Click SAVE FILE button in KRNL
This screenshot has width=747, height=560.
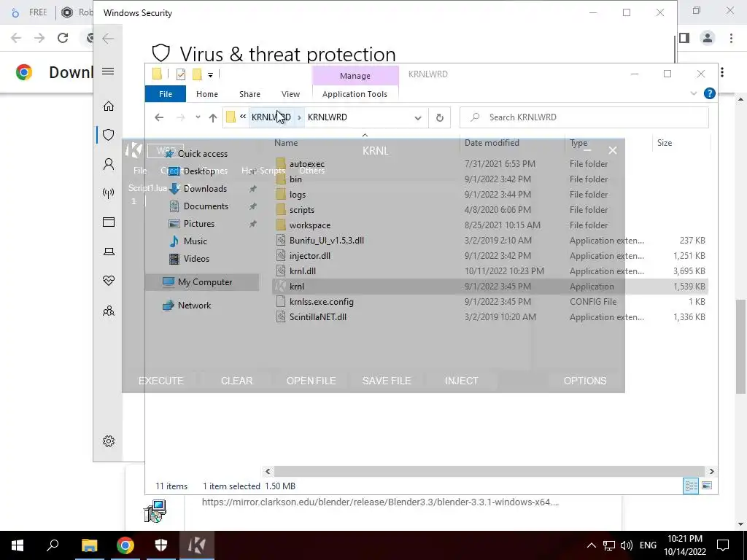(387, 381)
